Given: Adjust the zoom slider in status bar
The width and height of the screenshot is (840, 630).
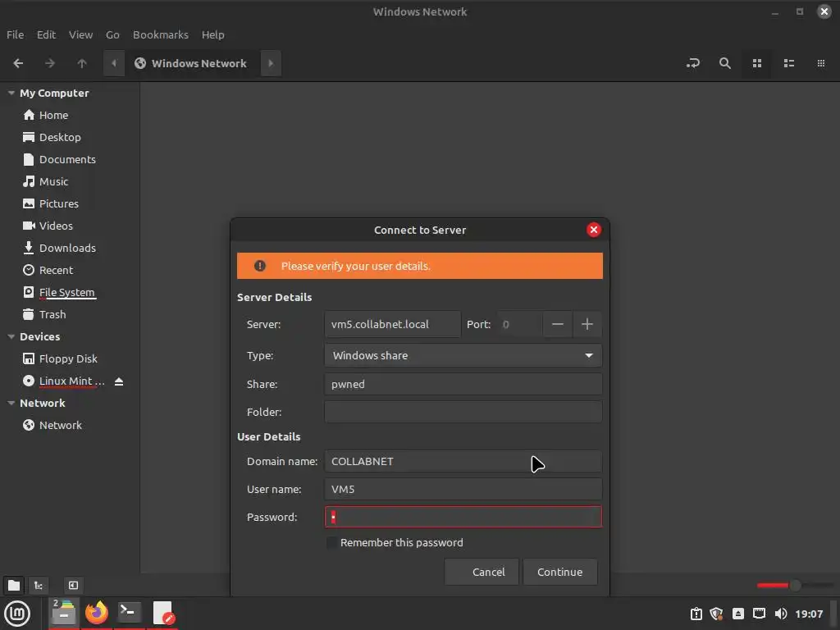Looking at the screenshot, I should point(795,585).
